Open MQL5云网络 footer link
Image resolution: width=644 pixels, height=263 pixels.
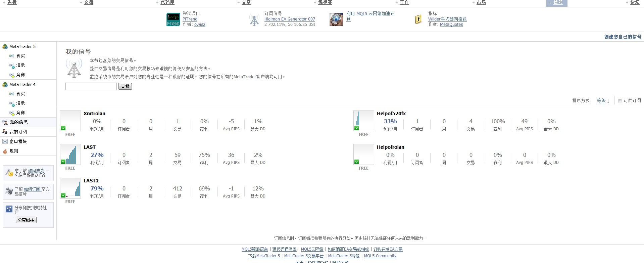312,249
